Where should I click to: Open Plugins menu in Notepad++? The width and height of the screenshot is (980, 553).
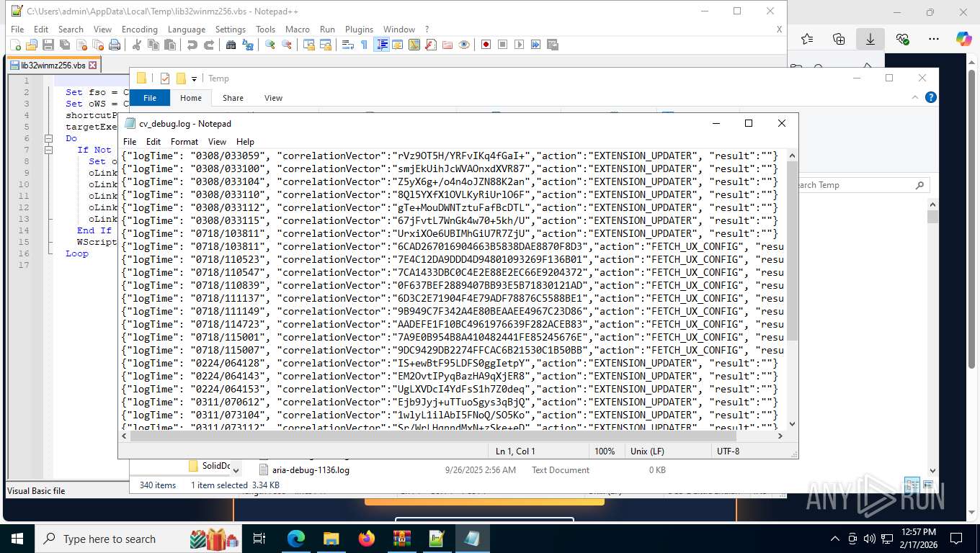[x=359, y=30]
